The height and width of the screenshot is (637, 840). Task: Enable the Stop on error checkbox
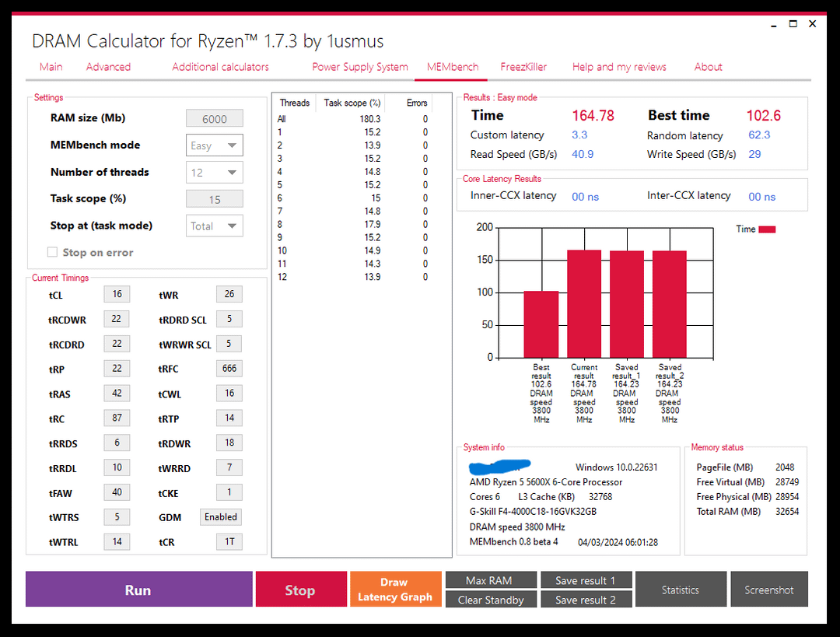point(53,252)
